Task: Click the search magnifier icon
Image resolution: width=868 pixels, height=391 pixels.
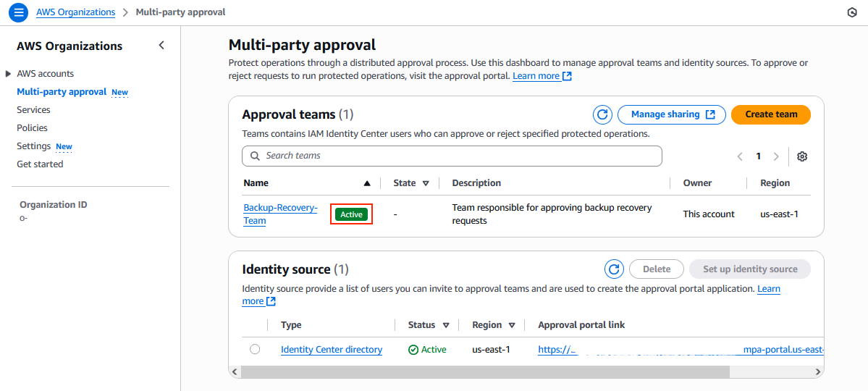Action: tap(256, 156)
